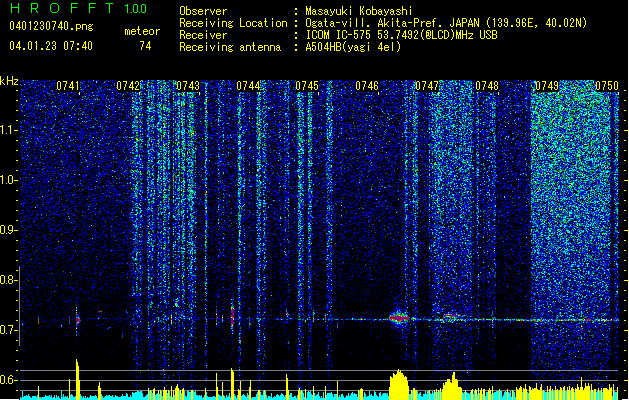Click the 0749 time marker
Image resolution: width=629 pixels, height=400 pixels.
[x=547, y=86]
